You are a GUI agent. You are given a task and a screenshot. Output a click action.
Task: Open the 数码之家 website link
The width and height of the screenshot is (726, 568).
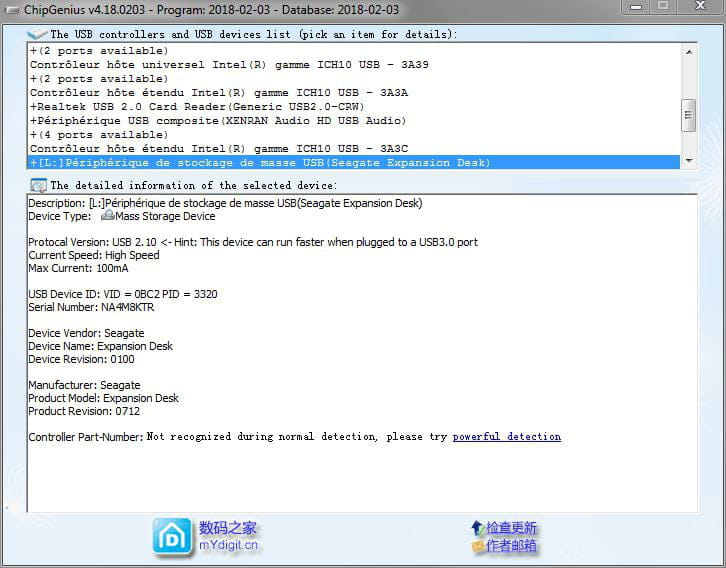(227, 528)
